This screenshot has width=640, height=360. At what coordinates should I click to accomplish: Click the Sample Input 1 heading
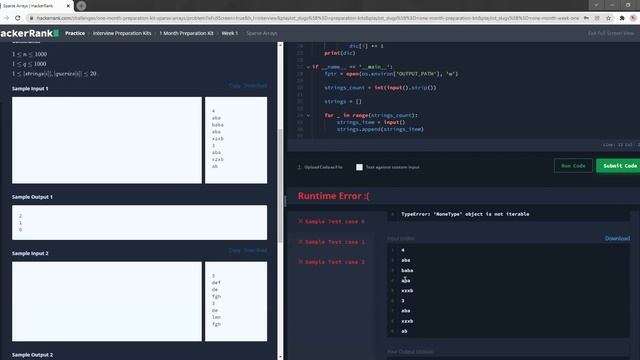point(30,89)
